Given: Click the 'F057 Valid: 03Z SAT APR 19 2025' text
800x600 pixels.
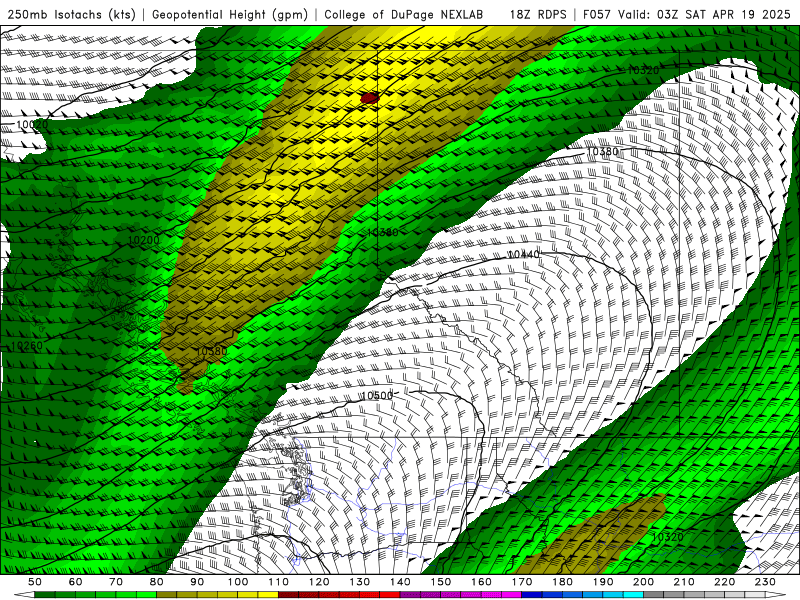Looking at the screenshot, I should tap(687, 15).
